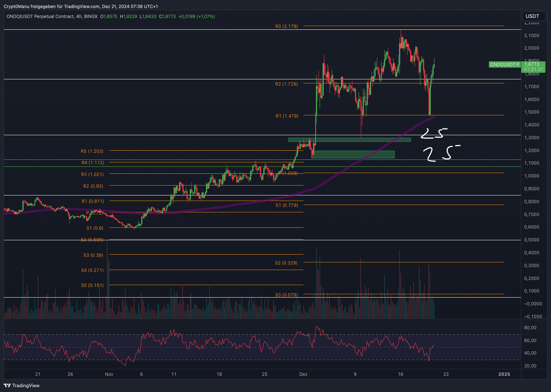Select the Dez month label on time axis
551x392 pixels.
[303, 374]
